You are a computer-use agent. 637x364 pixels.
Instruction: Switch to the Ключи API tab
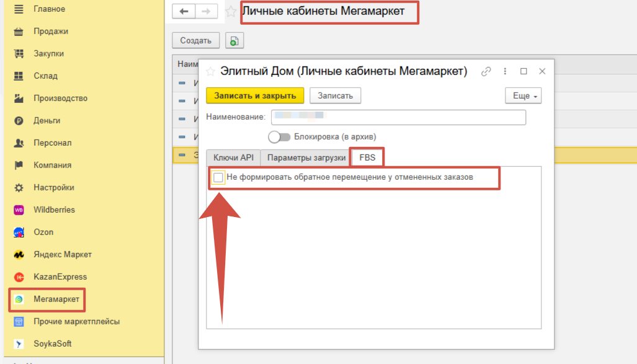point(234,158)
